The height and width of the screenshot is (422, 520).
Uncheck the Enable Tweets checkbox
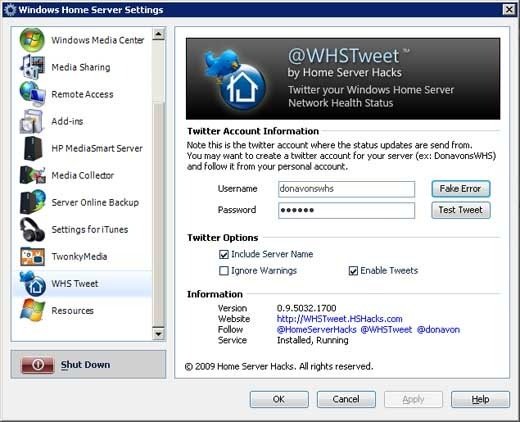pyautogui.click(x=353, y=271)
